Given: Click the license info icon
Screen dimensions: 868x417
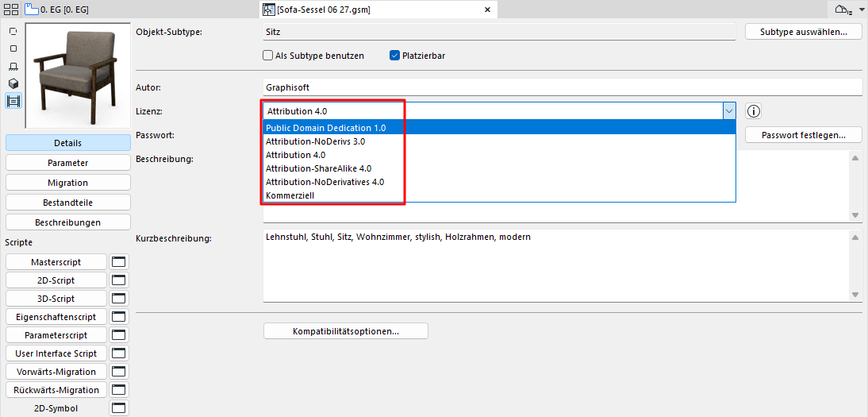Looking at the screenshot, I should click(x=754, y=111).
